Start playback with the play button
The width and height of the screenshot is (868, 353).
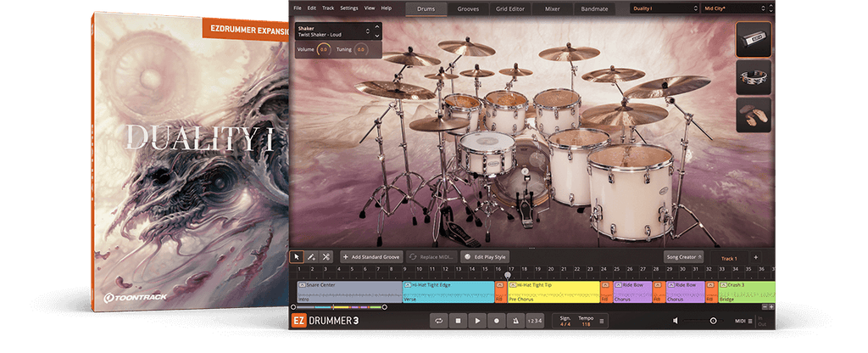pyautogui.click(x=477, y=320)
